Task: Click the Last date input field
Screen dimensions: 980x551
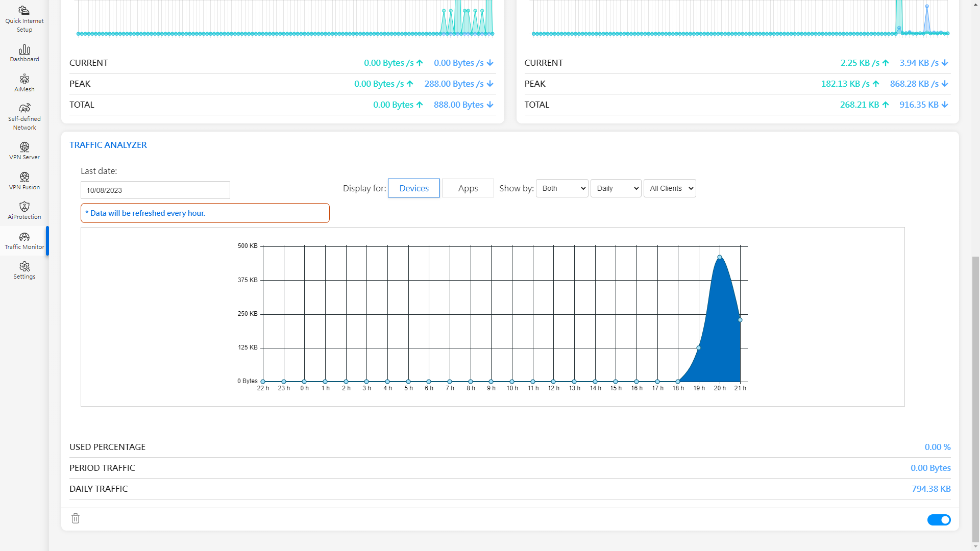Action: (x=155, y=190)
